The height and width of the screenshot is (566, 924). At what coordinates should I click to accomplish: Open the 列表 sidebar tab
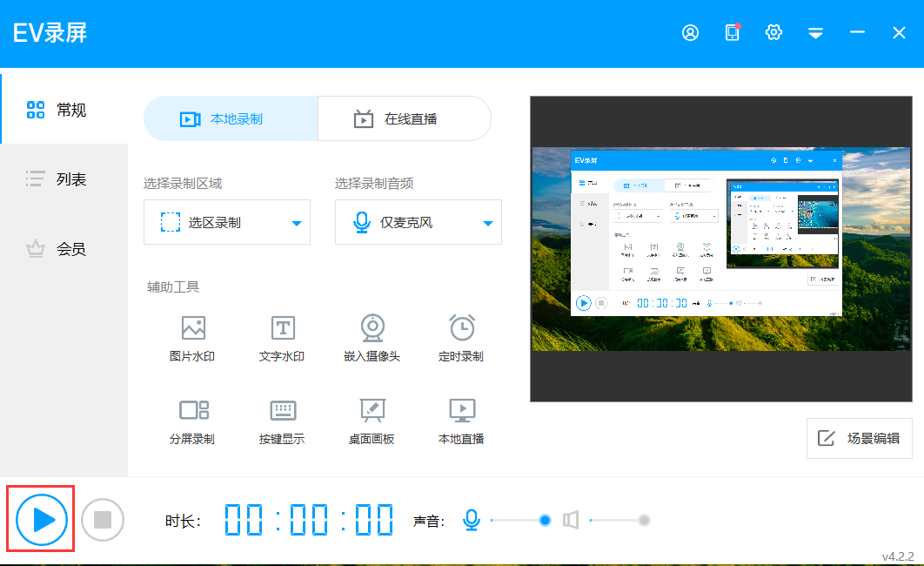point(64,179)
